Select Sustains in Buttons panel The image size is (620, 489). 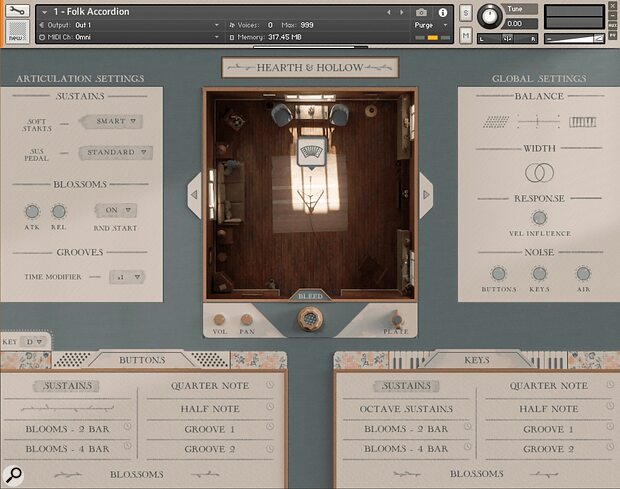tap(67, 386)
